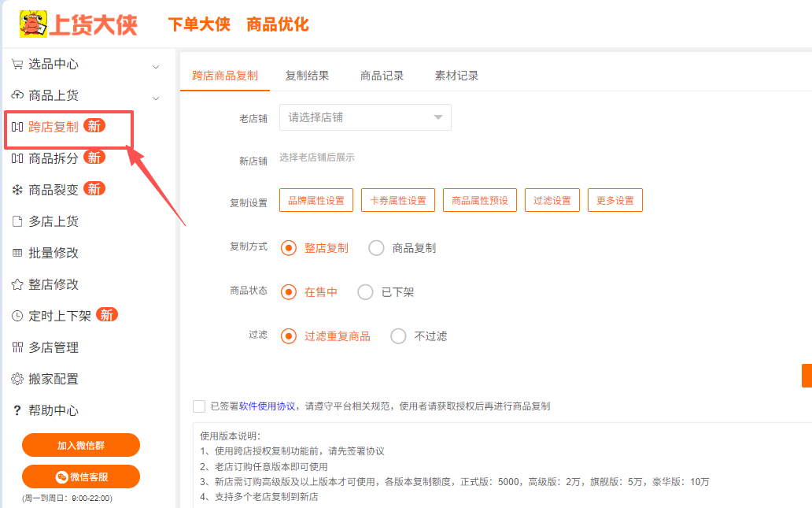The width and height of the screenshot is (812, 508).
Task: Collapse the 商品上货 sidebar chevron
Action: 156,98
